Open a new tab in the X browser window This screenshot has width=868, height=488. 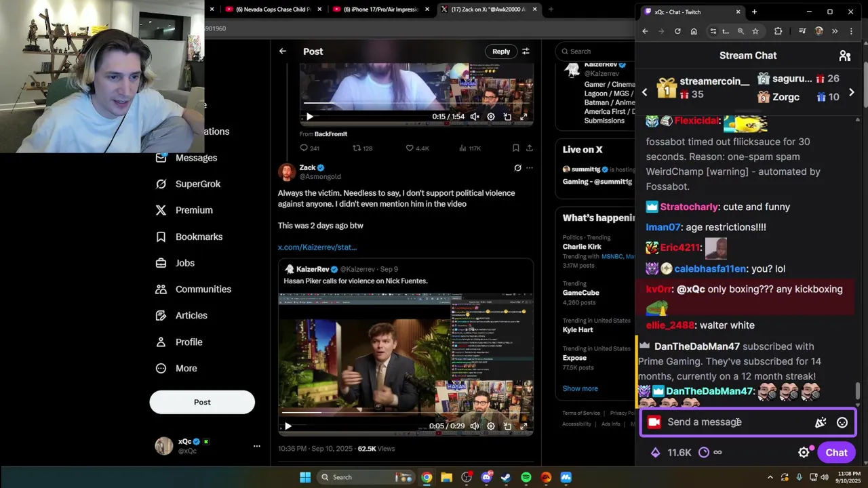point(551,9)
